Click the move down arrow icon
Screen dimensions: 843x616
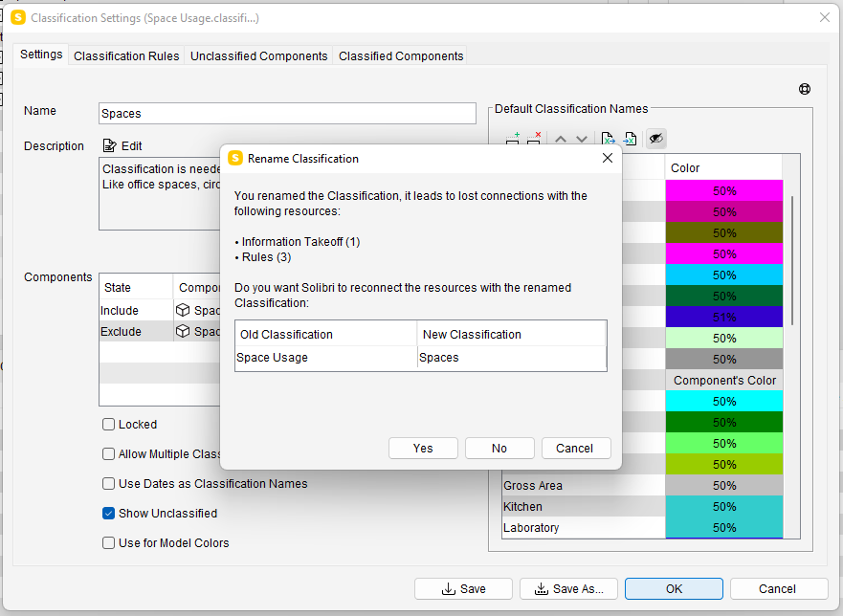tap(581, 139)
